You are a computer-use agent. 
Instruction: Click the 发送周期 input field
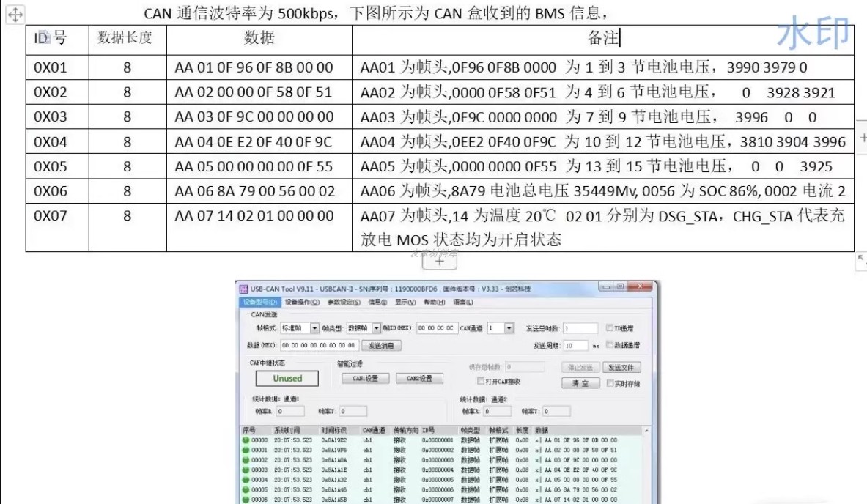(575, 345)
